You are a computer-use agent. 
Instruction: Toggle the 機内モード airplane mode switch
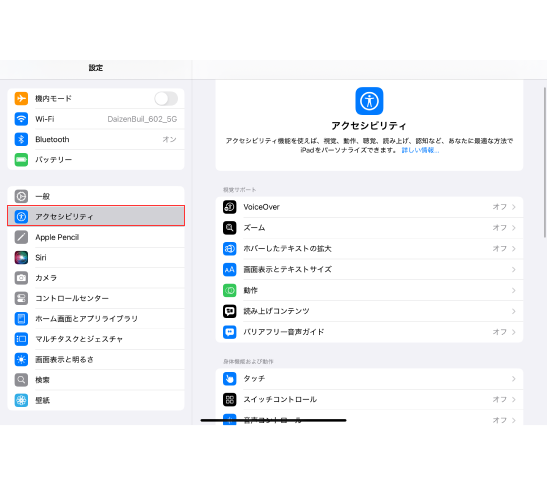tap(166, 99)
